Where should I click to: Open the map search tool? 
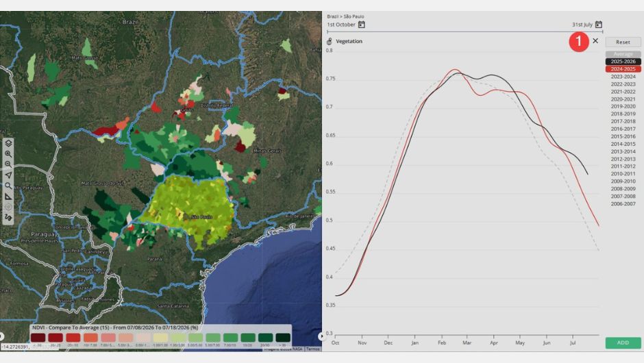point(8,186)
